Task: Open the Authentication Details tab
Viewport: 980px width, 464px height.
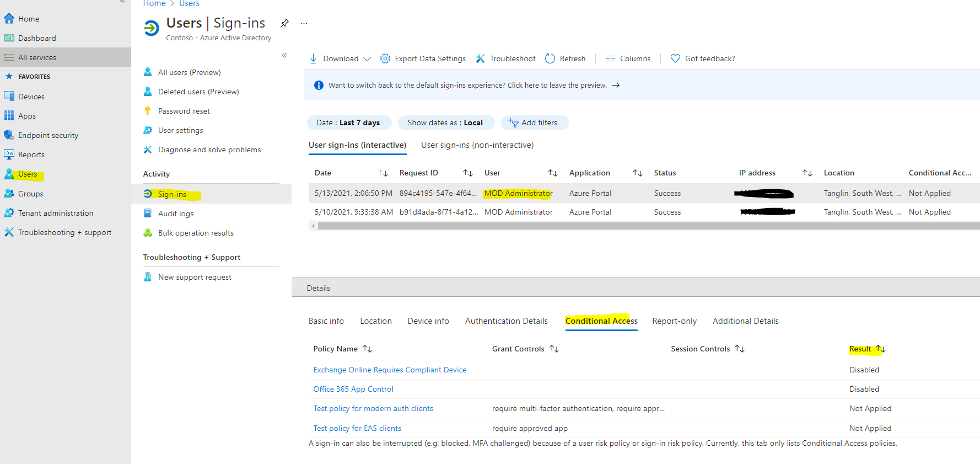Action: click(507, 321)
